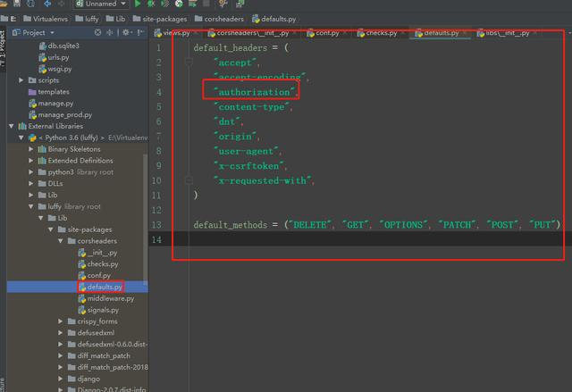
Task: Select wsgi.py in project tree
Action: pos(55,69)
